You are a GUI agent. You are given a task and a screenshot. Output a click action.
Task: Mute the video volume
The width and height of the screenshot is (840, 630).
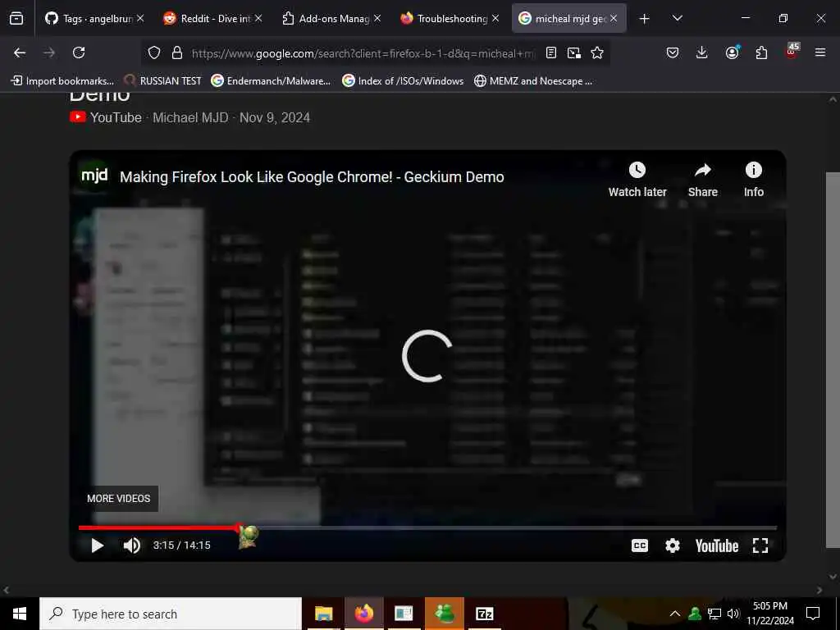tap(132, 546)
